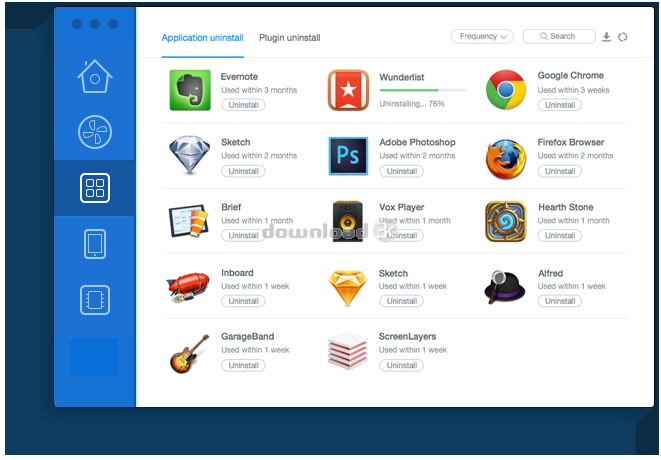
Task: Select the GarageBand guitar icon
Action: 190,353
